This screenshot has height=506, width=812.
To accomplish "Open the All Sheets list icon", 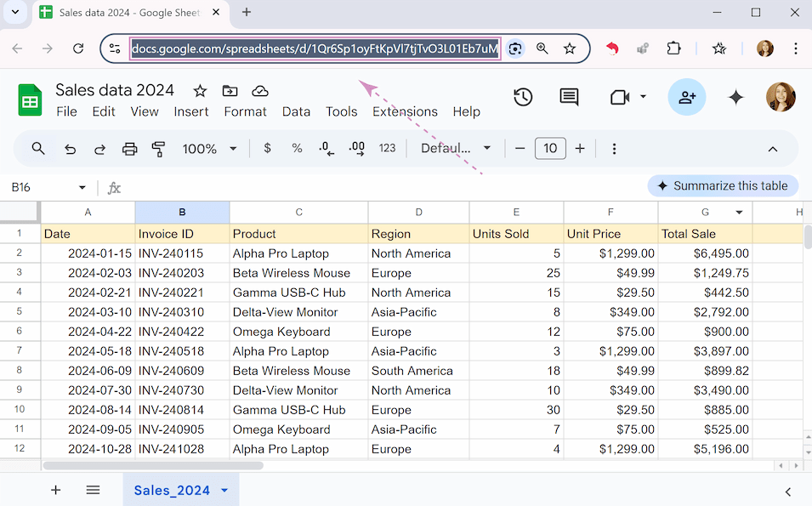I will (93, 490).
